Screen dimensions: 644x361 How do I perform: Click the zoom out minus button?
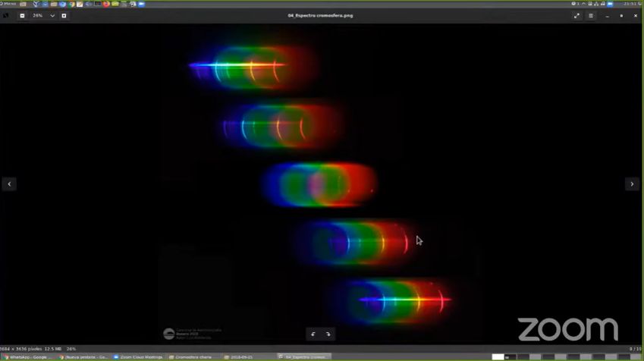coord(22,15)
